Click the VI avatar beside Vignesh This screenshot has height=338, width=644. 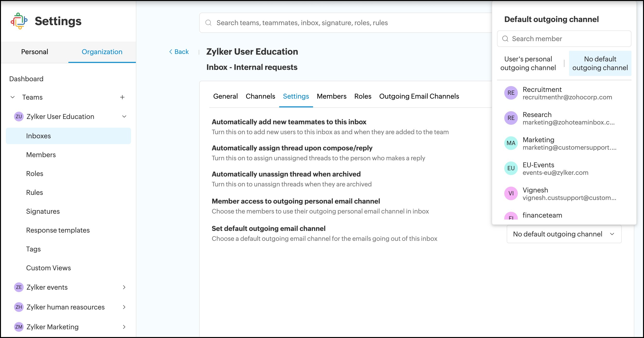point(511,193)
